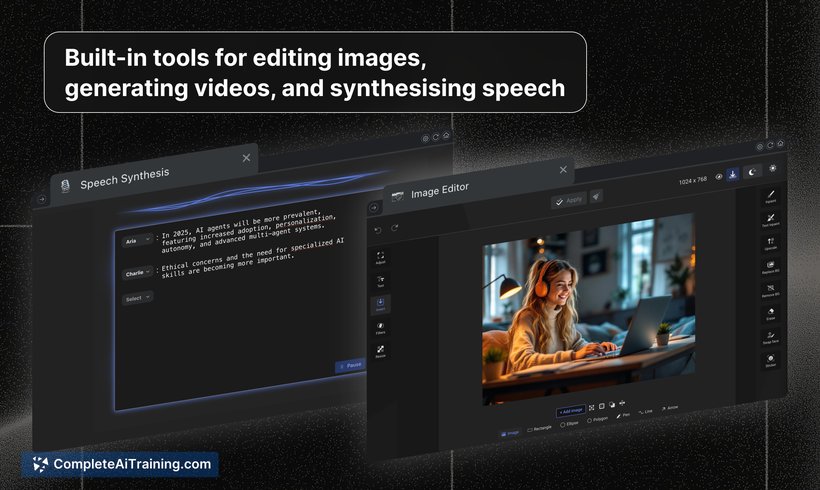
Task: Click the blue download icon button
Action: pos(733,174)
